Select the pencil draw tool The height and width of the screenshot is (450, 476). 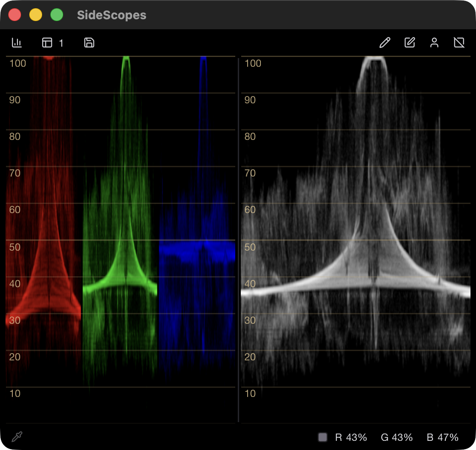click(x=384, y=43)
